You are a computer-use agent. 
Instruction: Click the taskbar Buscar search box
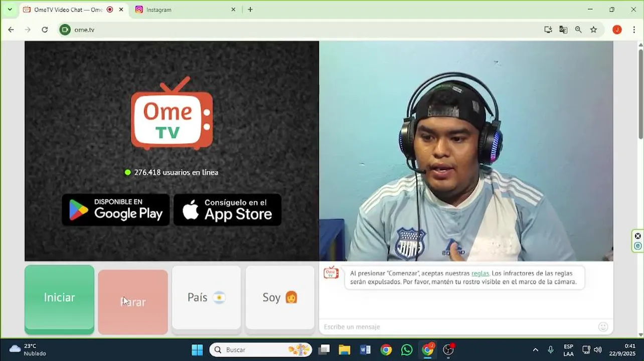[260, 349]
